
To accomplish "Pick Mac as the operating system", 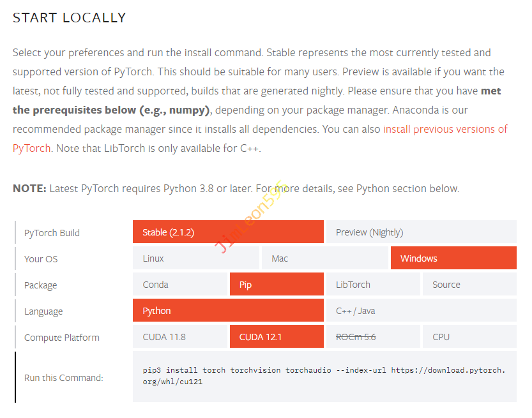I will click(x=324, y=258).
